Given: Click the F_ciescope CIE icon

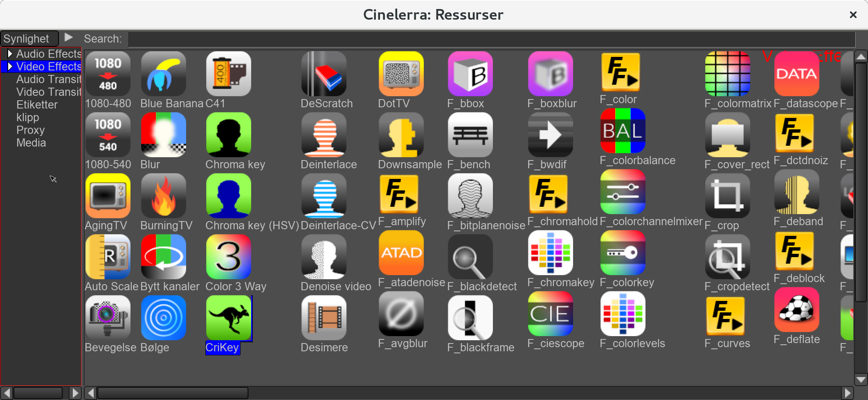Looking at the screenshot, I should (550, 314).
